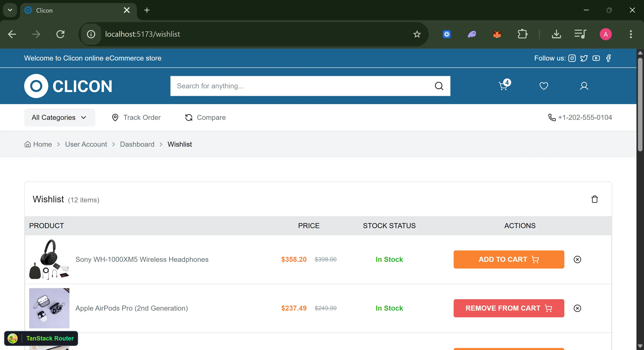644x350 pixels.
Task: Clear the wishlist with the trash icon
Action: tap(595, 199)
